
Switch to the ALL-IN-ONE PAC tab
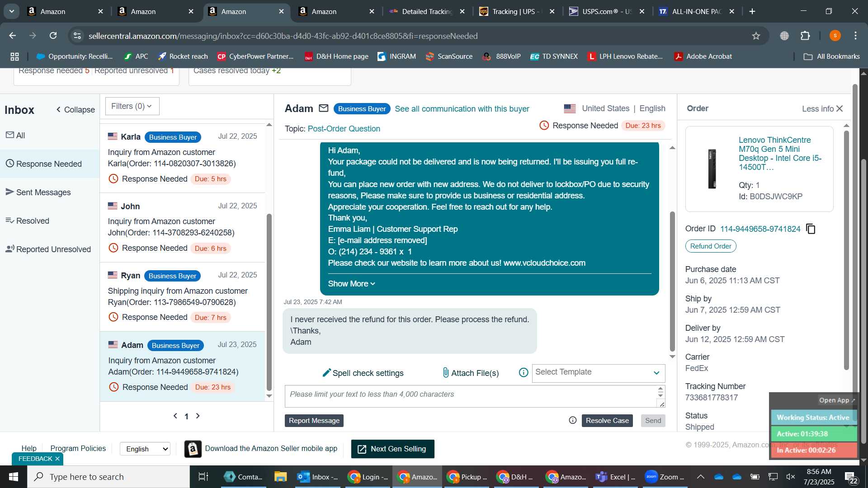[697, 11]
